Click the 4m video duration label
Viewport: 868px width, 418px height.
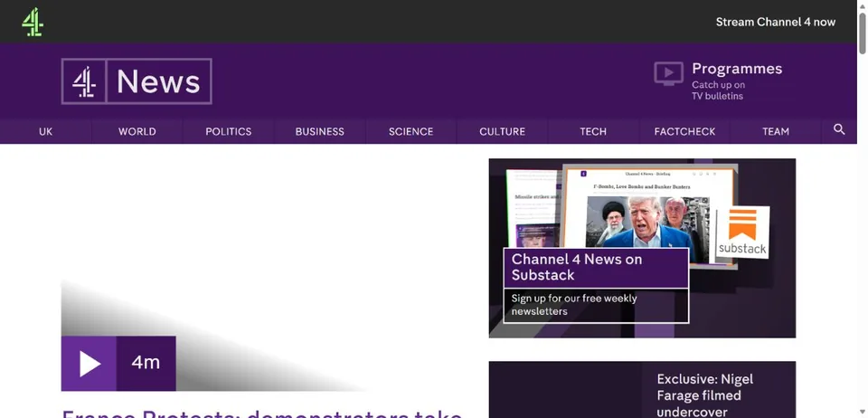coord(146,363)
